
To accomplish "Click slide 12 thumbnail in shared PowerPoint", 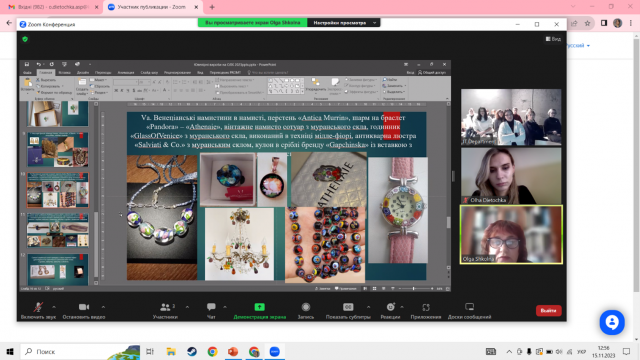I will click(58, 269).
